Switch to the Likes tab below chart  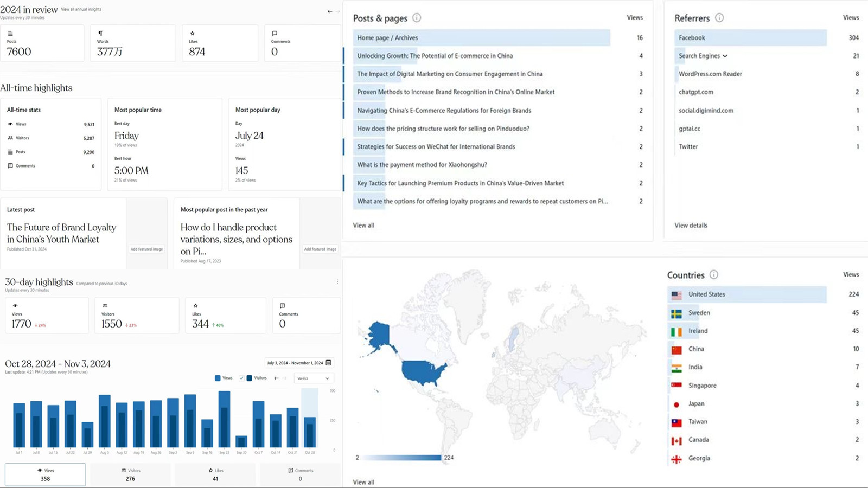[x=216, y=474]
